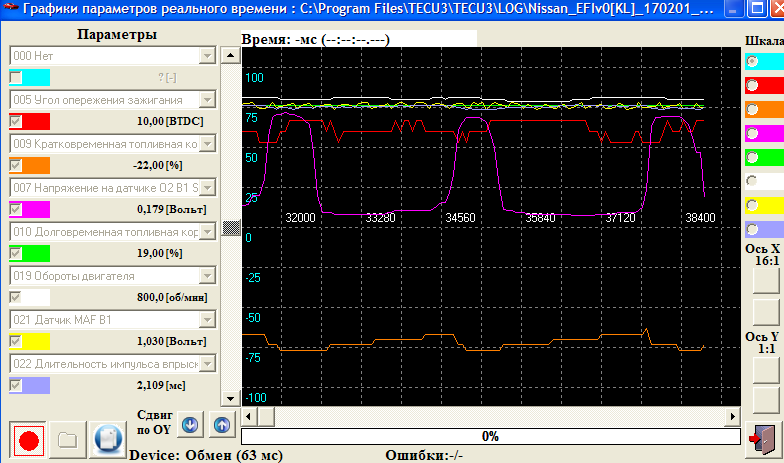Click the blue document report icon
This screenshot has width=784, height=463.
[106, 440]
